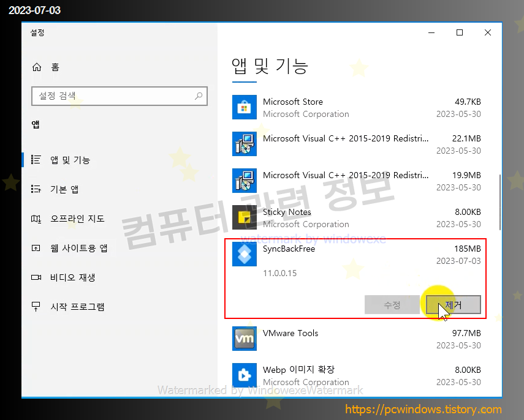Click the 2023-07-03 install date
Viewport: 524px width, 420px height.
pos(458,261)
